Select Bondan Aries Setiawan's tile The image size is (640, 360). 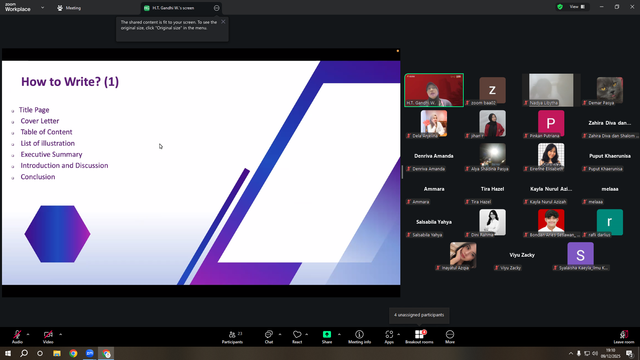point(551,222)
